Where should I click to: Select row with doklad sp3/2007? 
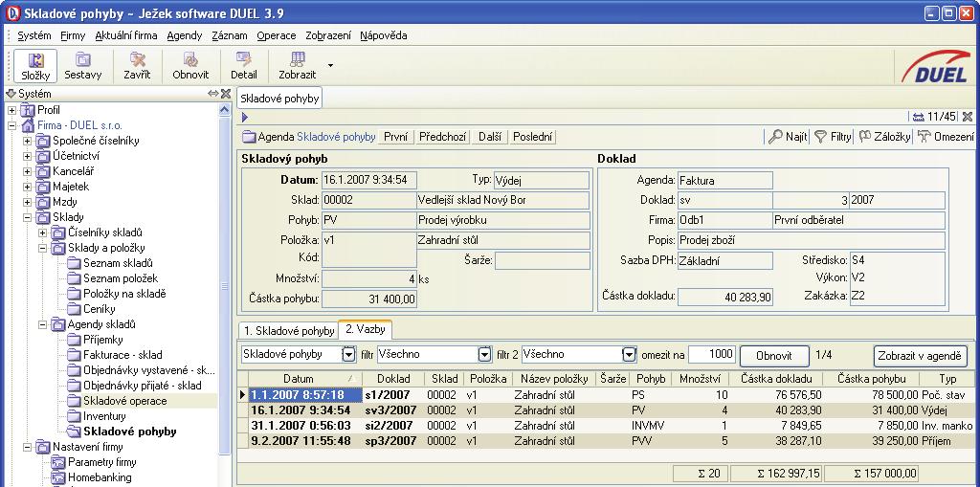[x=606, y=441]
